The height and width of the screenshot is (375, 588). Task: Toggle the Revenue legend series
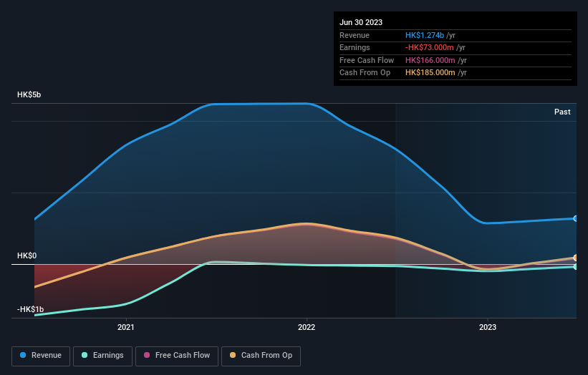click(x=41, y=356)
